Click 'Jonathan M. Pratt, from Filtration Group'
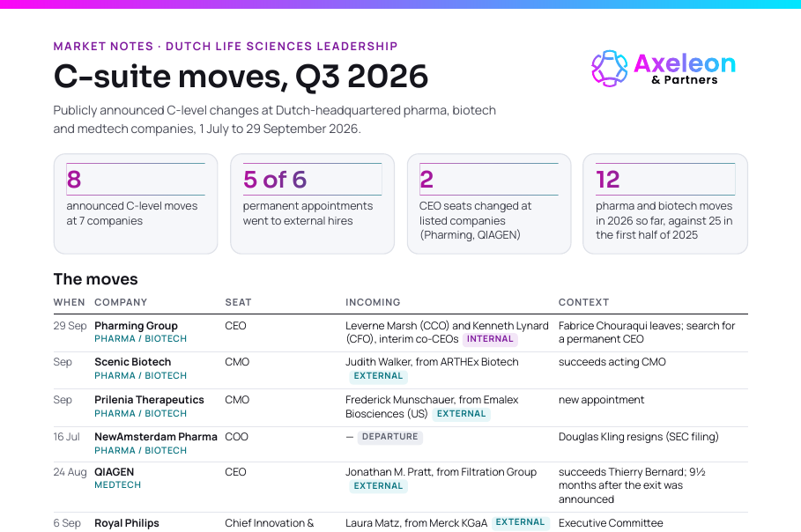The image size is (801, 532). pyautogui.click(x=441, y=472)
